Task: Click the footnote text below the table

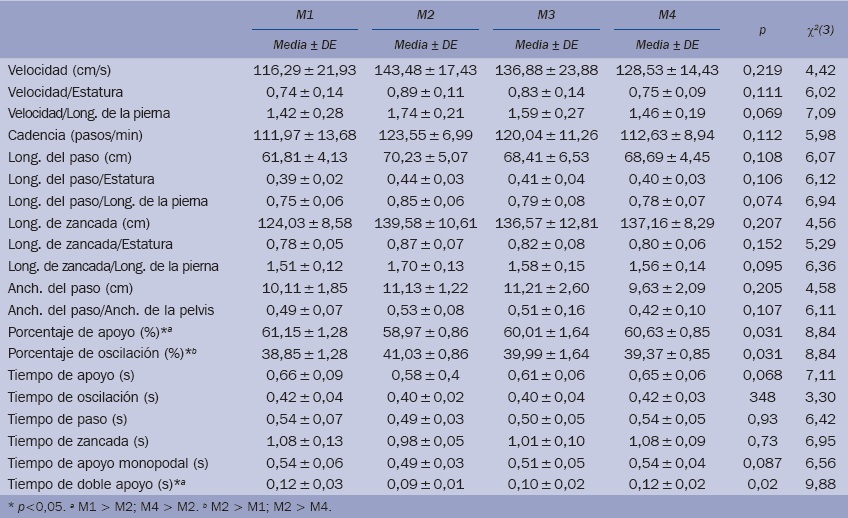Action: click(x=170, y=507)
